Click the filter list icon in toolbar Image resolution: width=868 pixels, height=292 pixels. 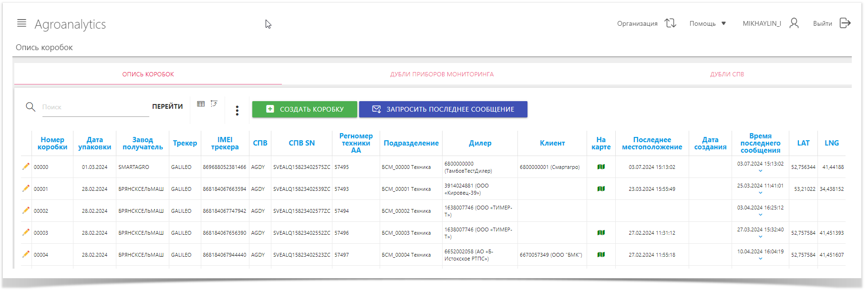(x=214, y=104)
